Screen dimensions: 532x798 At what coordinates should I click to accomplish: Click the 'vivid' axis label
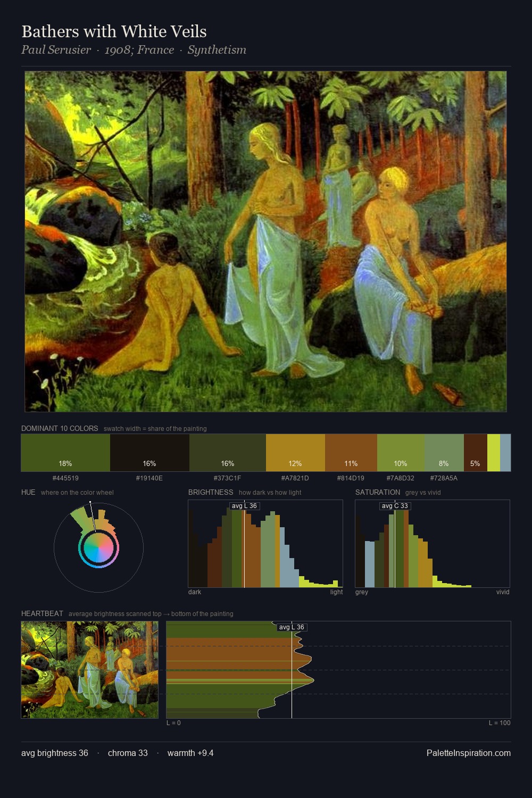click(x=503, y=592)
